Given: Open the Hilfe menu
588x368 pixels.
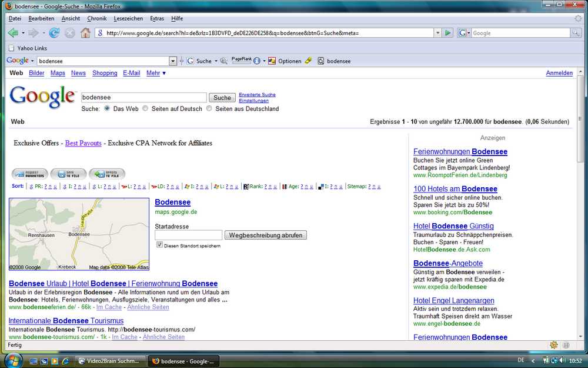Looking at the screenshot, I should pos(177,18).
